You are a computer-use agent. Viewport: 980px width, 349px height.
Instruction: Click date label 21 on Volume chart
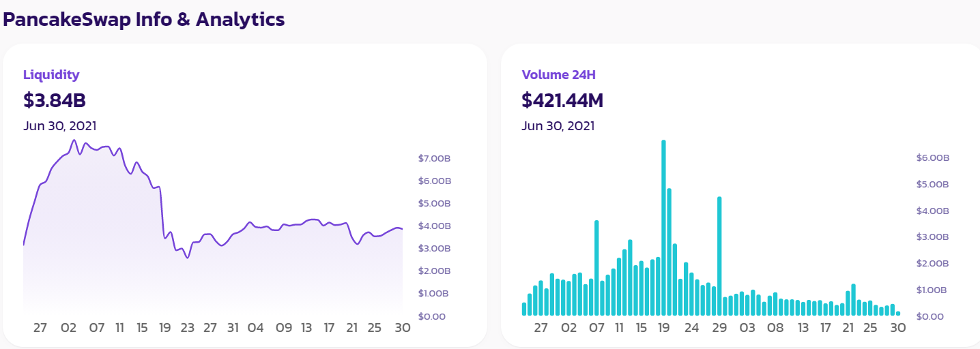[x=848, y=328]
